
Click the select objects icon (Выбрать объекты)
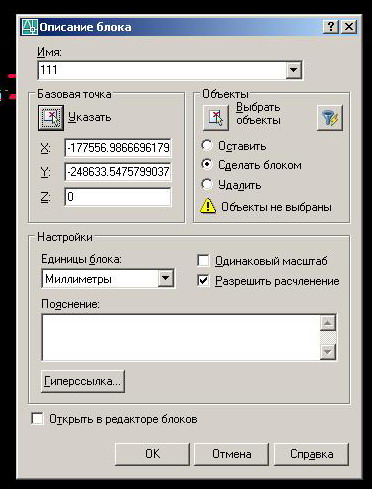pos(216,118)
